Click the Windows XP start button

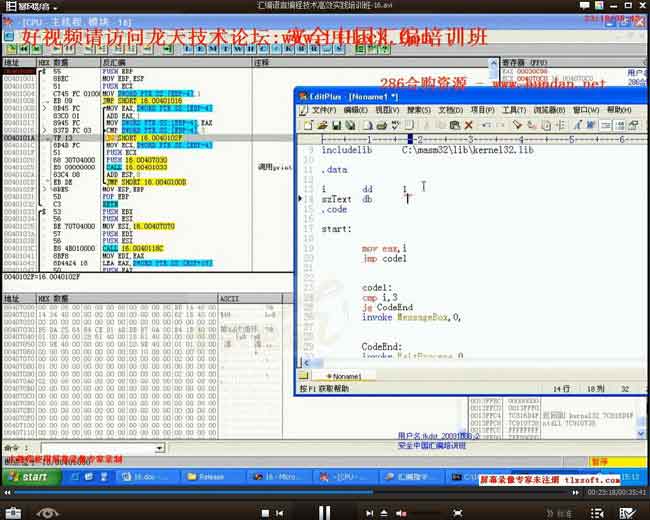(x=30, y=477)
